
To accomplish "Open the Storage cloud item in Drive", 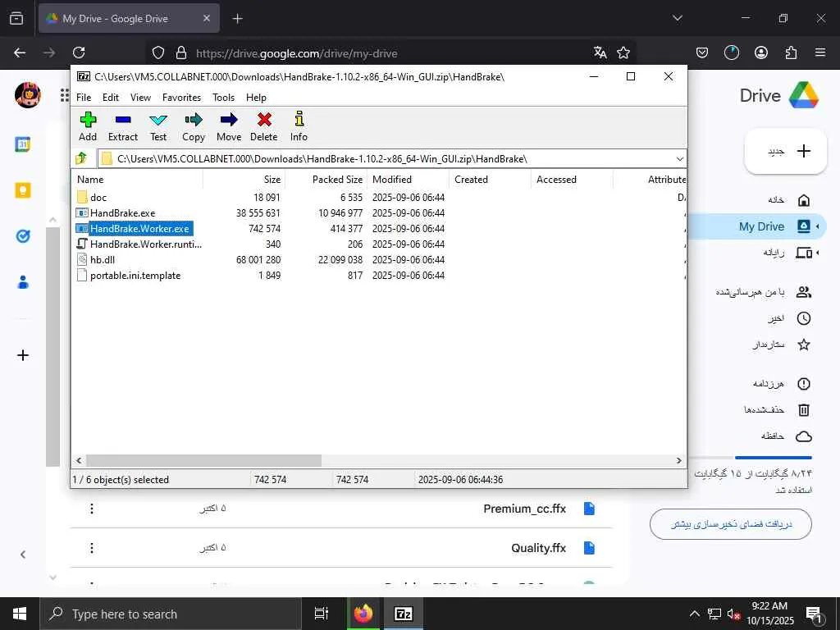I will (x=785, y=436).
